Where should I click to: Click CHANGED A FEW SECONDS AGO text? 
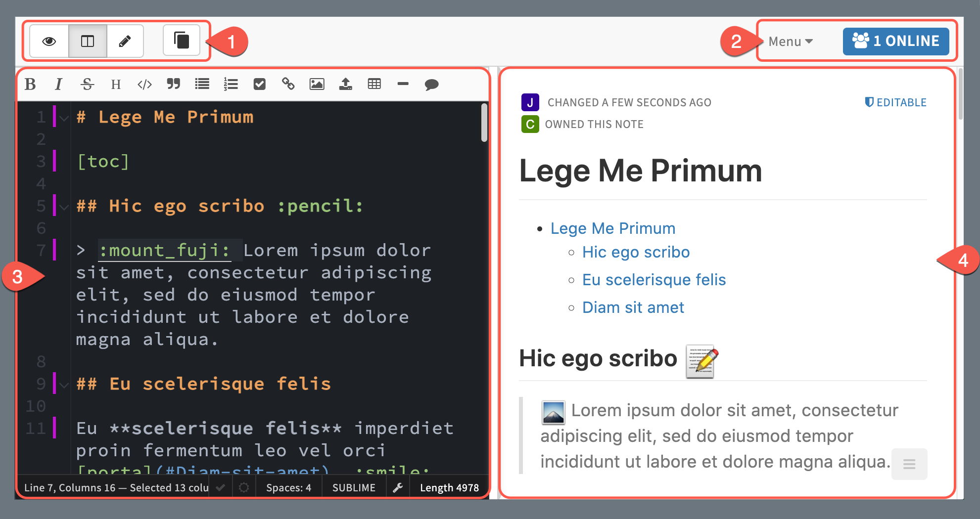629,102
